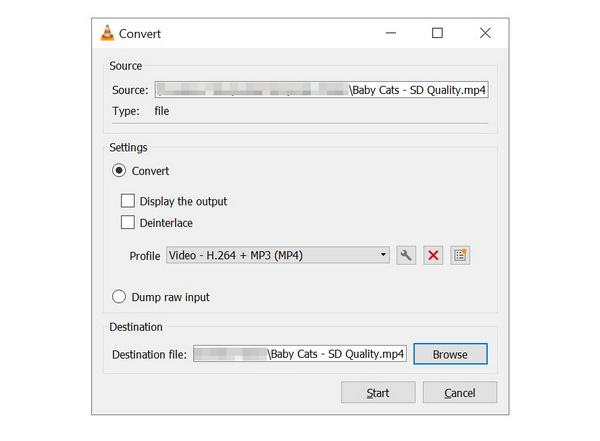The width and height of the screenshot is (600, 441).
Task: Start the conversion
Action: tap(378, 392)
